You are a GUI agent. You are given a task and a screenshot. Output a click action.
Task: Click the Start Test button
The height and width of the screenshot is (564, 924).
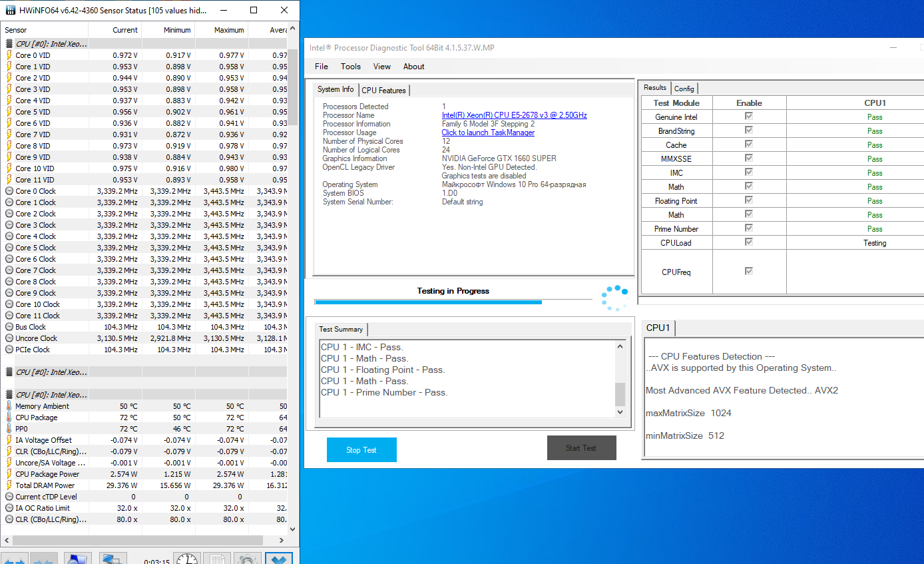click(581, 448)
